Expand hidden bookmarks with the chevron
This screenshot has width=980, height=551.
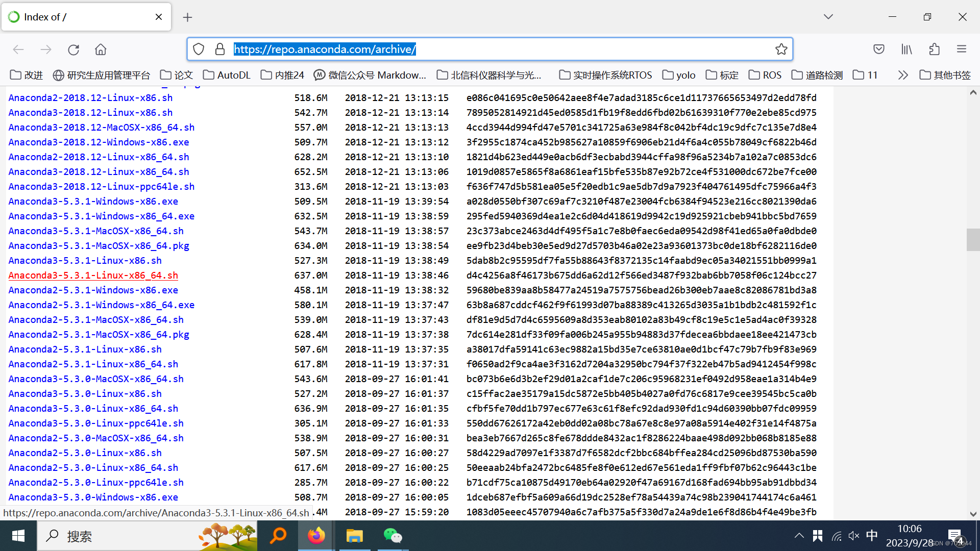coord(903,75)
